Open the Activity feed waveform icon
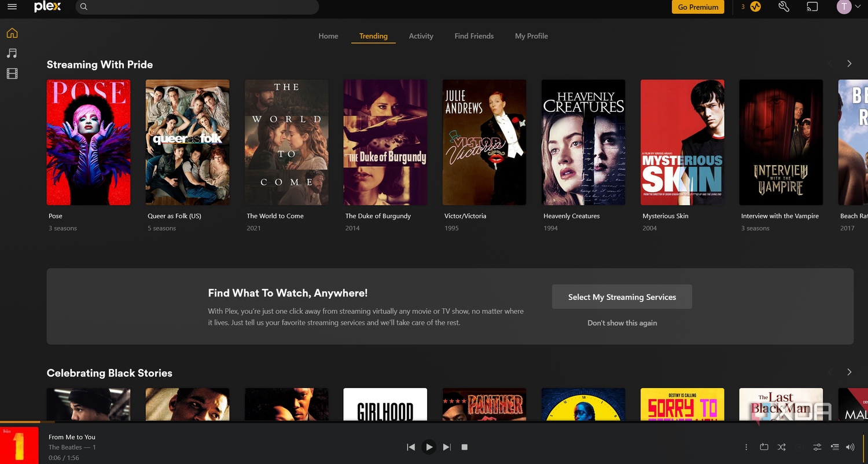The width and height of the screenshot is (868, 464). (756, 7)
